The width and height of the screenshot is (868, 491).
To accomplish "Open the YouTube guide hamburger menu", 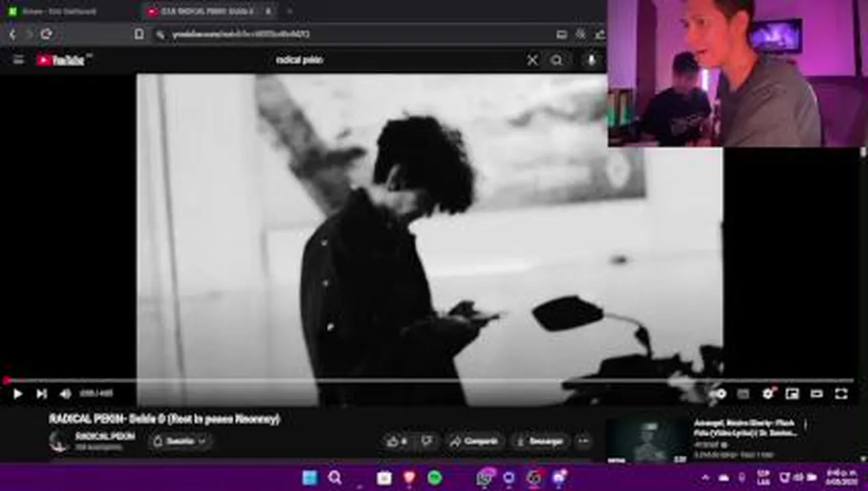I will [x=18, y=60].
